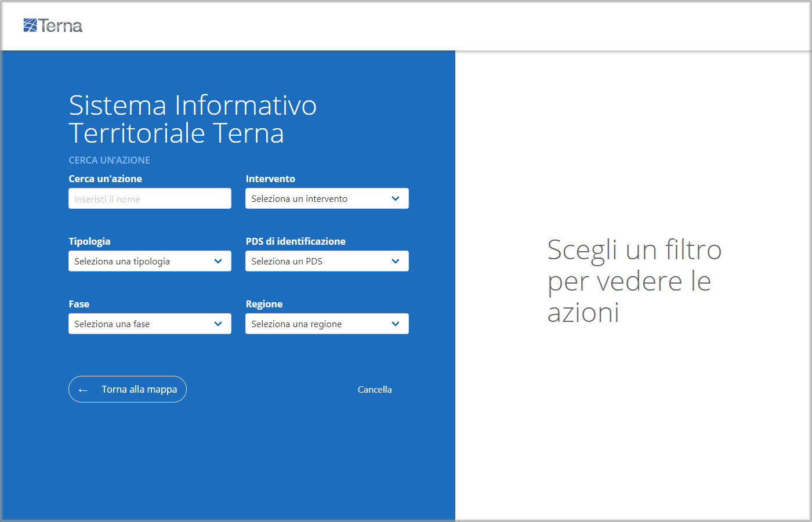Open the 'Seleziona una regione' dropdown

327,324
